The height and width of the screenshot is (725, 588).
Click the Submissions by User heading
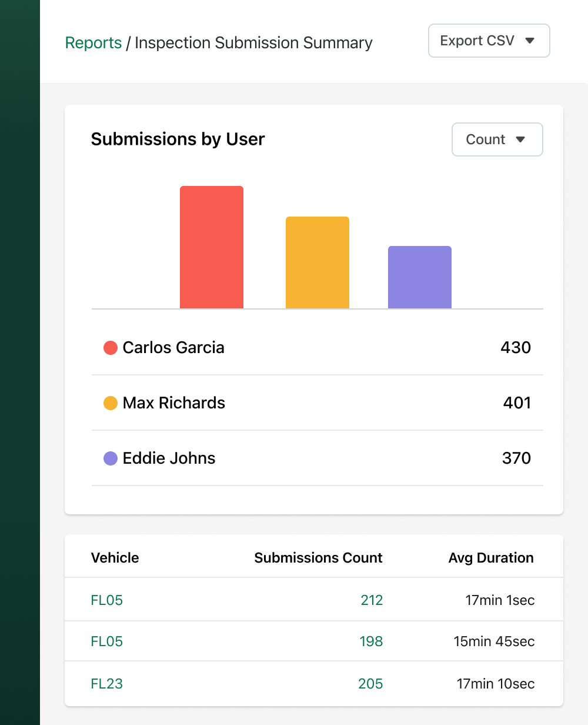[x=178, y=139]
